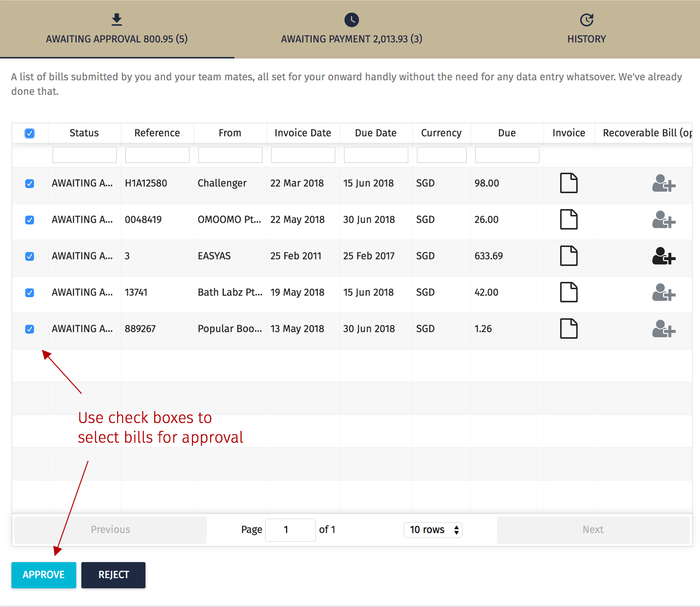Open invoice document for Popular Boo... bill
The height and width of the screenshot is (607, 700).
coord(569,329)
